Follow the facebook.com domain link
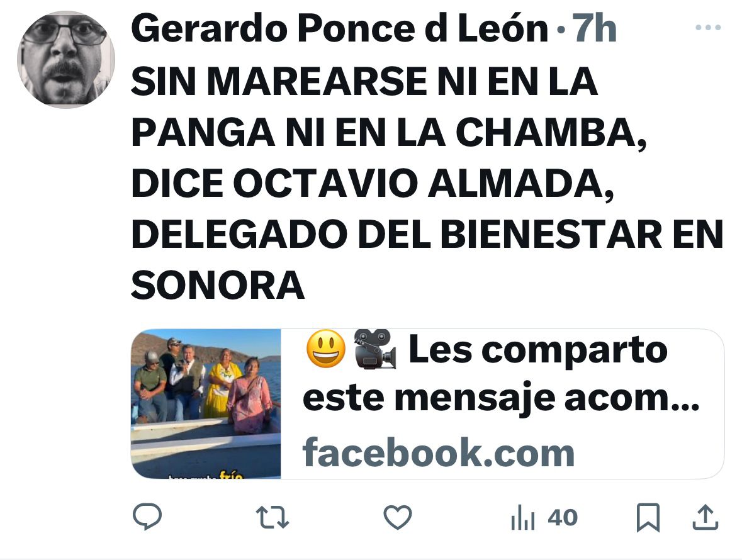This screenshot has width=742, height=560. click(x=438, y=452)
